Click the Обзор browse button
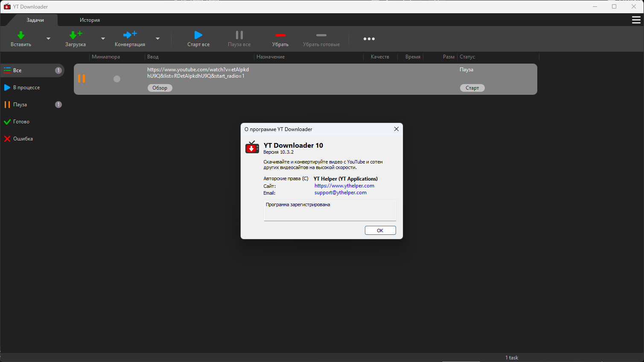Image resolution: width=644 pixels, height=362 pixels. coord(160,88)
